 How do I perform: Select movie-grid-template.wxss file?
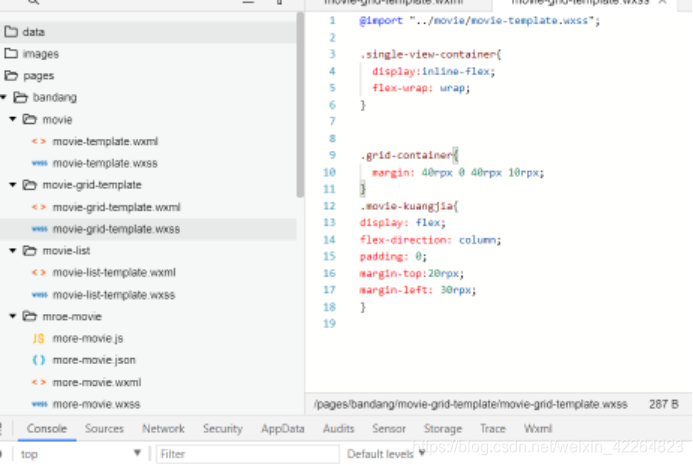(x=116, y=229)
